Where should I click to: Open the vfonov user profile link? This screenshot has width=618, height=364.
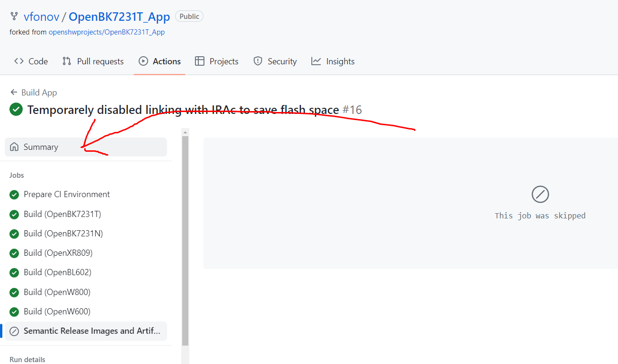pyautogui.click(x=42, y=17)
